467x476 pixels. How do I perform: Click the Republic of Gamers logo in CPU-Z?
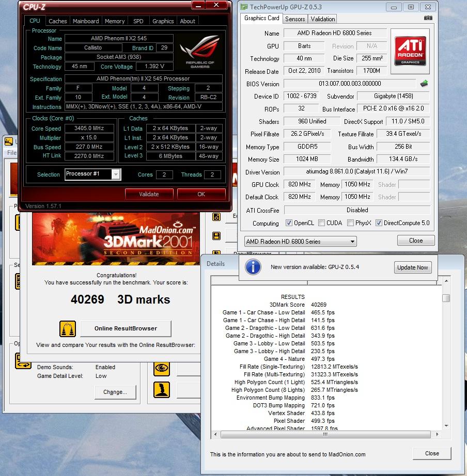pyautogui.click(x=199, y=51)
